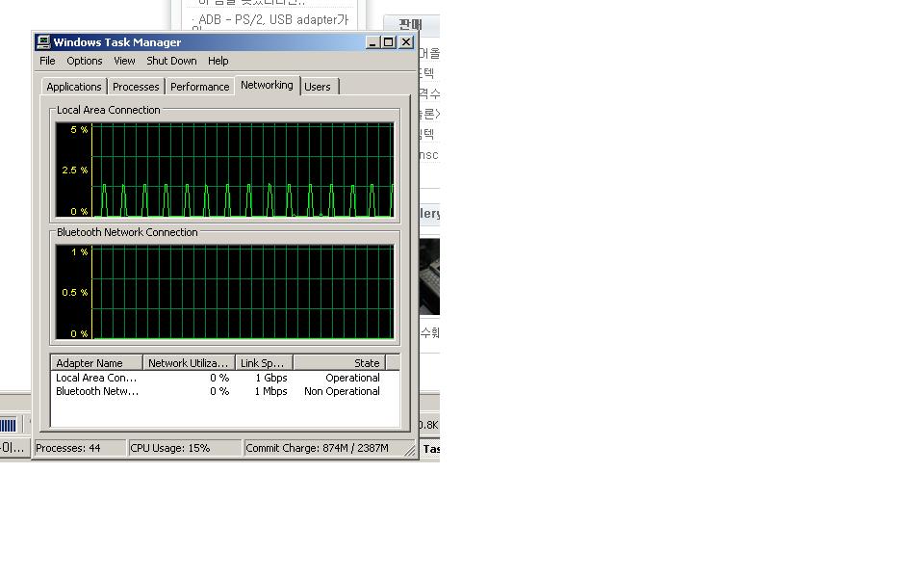
Task: Select the Networking tab
Action: (267, 85)
